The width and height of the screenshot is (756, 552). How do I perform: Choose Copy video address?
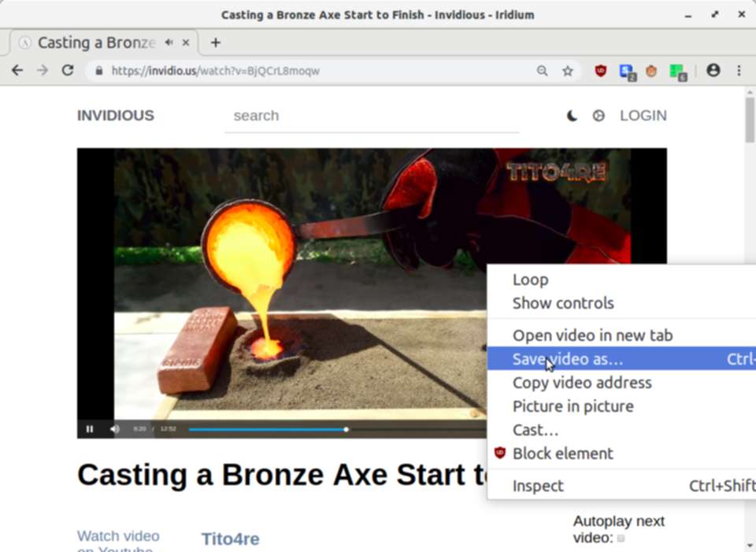tap(622, 383)
